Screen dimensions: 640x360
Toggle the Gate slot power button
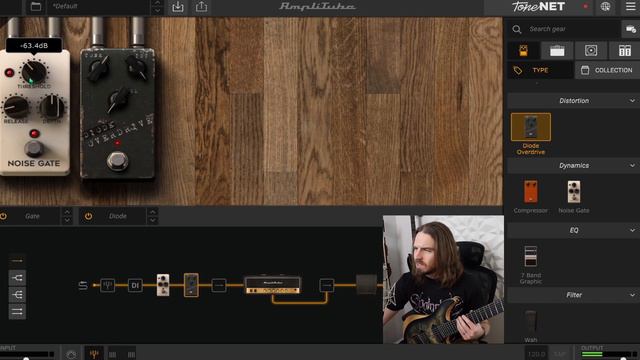tap(4, 216)
